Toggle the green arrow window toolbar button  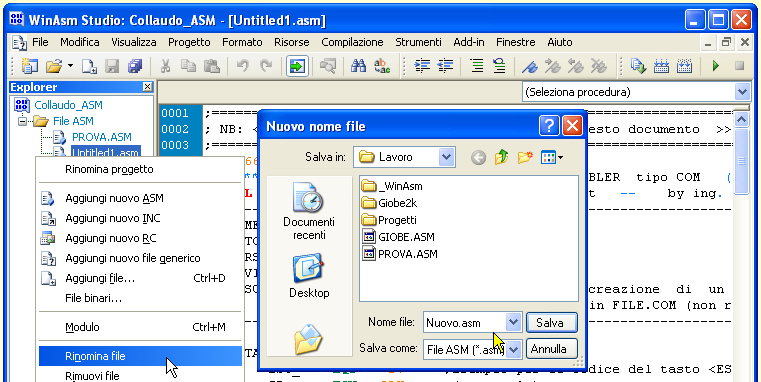tap(297, 66)
